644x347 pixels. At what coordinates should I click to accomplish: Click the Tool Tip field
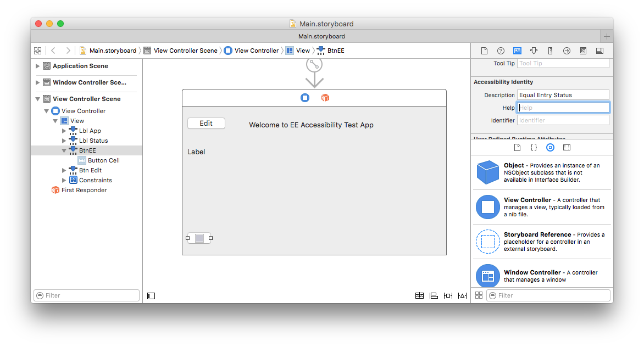(563, 63)
